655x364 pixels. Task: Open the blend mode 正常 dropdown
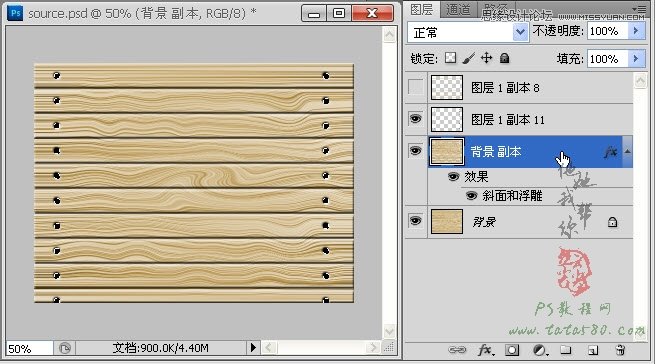pyautogui.click(x=520, y=32)
